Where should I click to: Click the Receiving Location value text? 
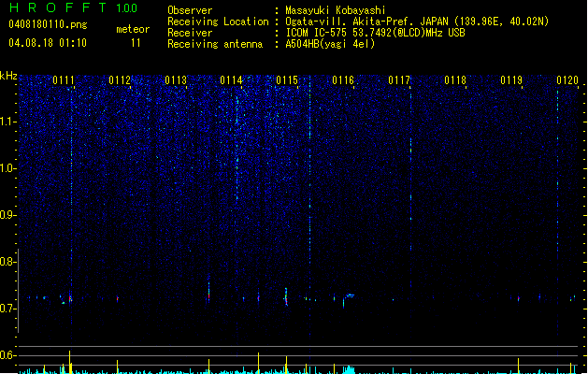417,22
